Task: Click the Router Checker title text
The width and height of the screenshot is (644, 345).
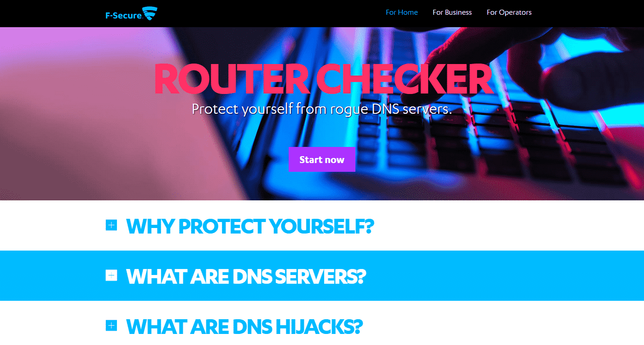Action: pos(324,79)
